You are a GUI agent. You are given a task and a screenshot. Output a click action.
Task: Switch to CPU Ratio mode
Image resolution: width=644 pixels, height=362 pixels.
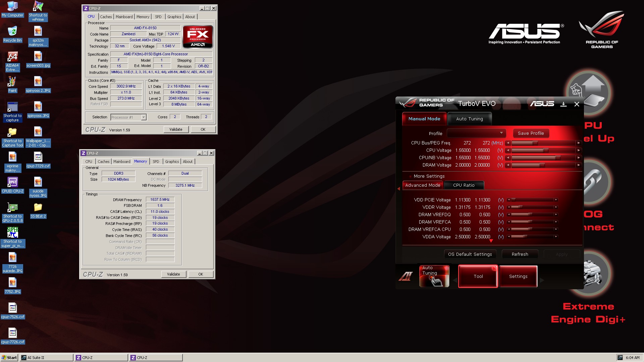[464, 185]
